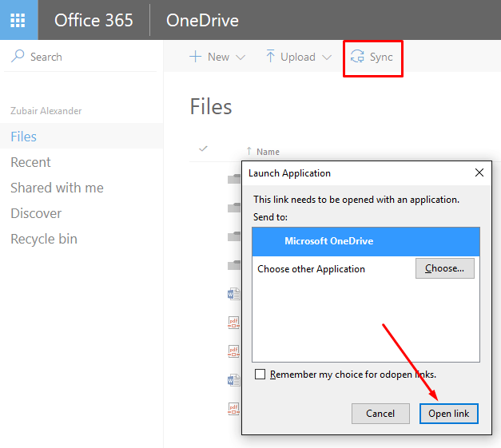Toggle the select-all checkmark in file header

coord(203,149)
